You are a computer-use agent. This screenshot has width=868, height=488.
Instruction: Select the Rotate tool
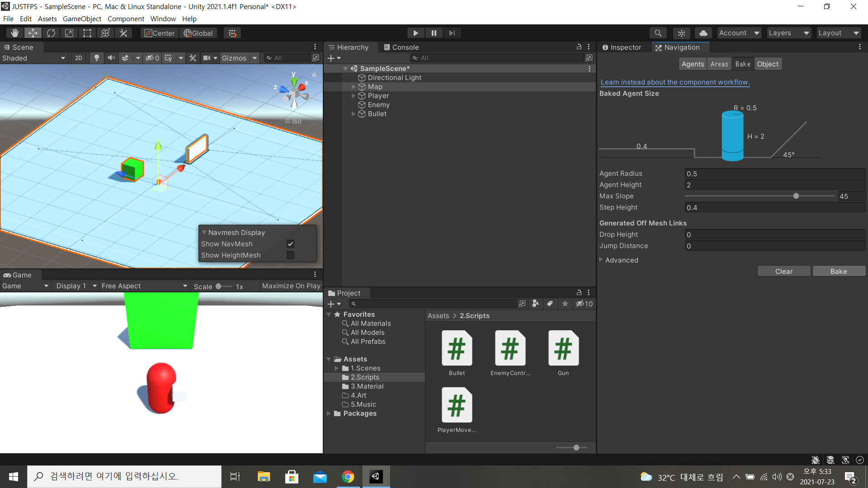51,33
